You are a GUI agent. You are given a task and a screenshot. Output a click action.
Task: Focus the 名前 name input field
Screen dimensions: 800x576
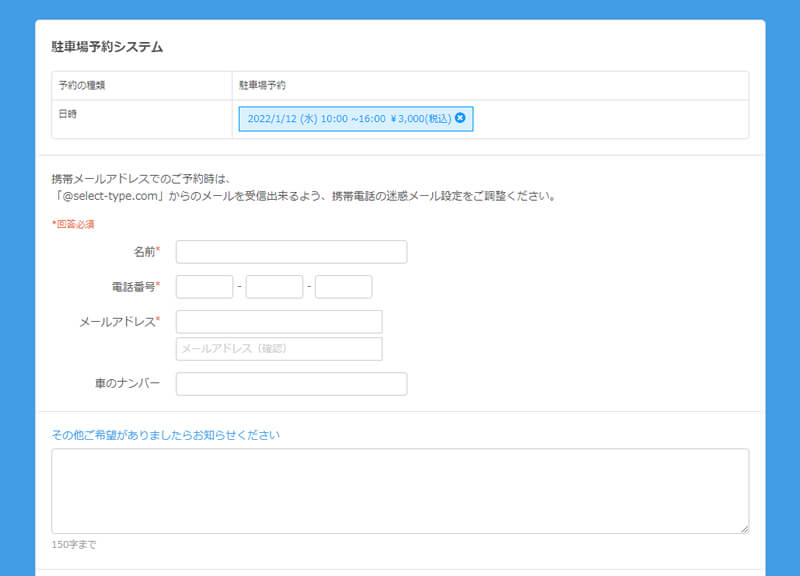(291, 252)
